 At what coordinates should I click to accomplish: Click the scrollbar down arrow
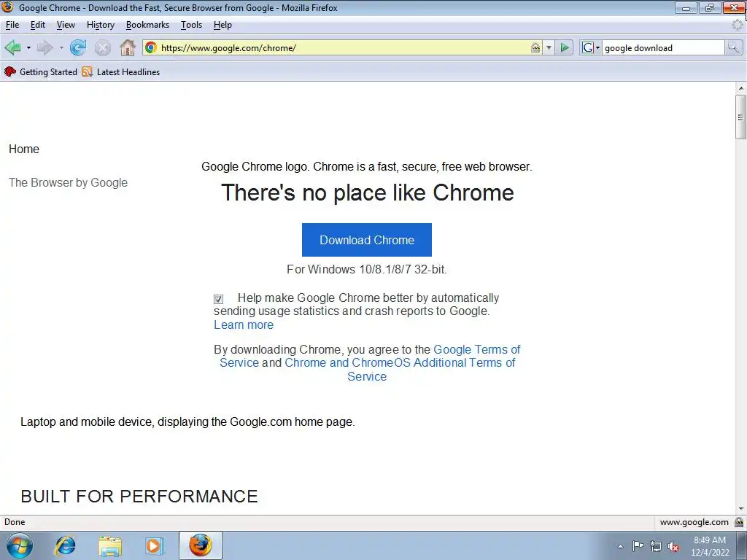(741, 509)
